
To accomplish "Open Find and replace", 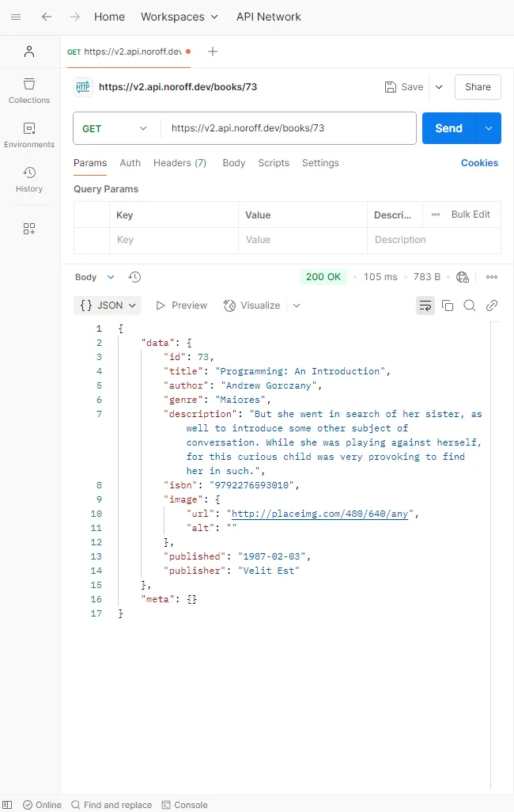I will (111, 805).
